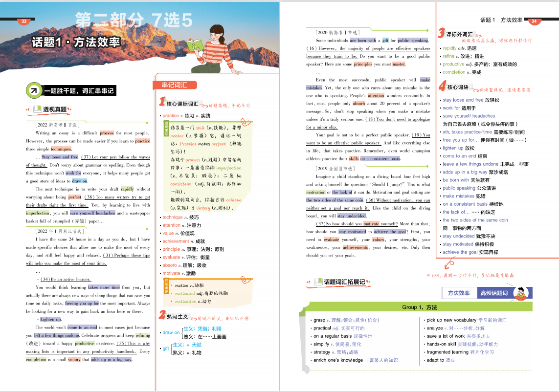
Task: Click the entry adapt to 适应
Action: click(x=441, y=360)
